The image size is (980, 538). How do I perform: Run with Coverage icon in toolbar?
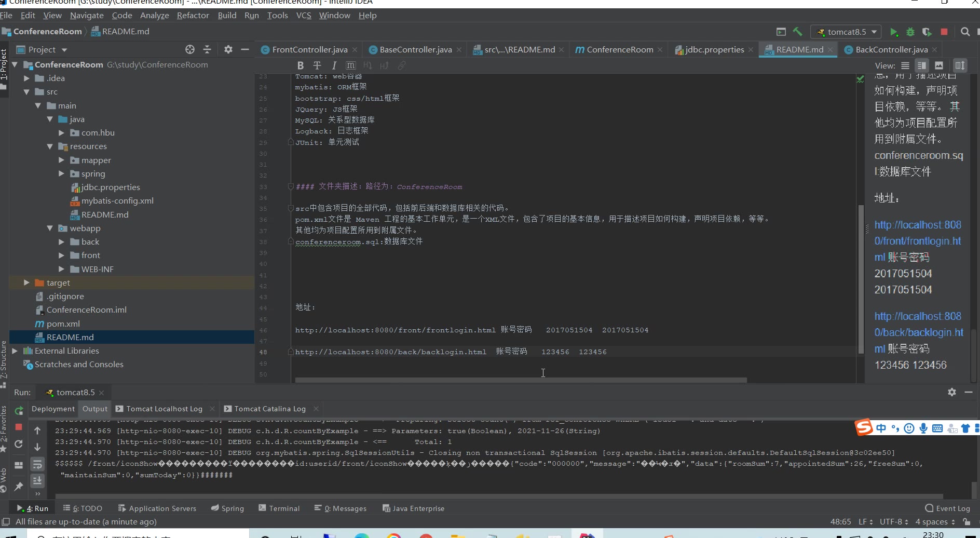[927, 32]
